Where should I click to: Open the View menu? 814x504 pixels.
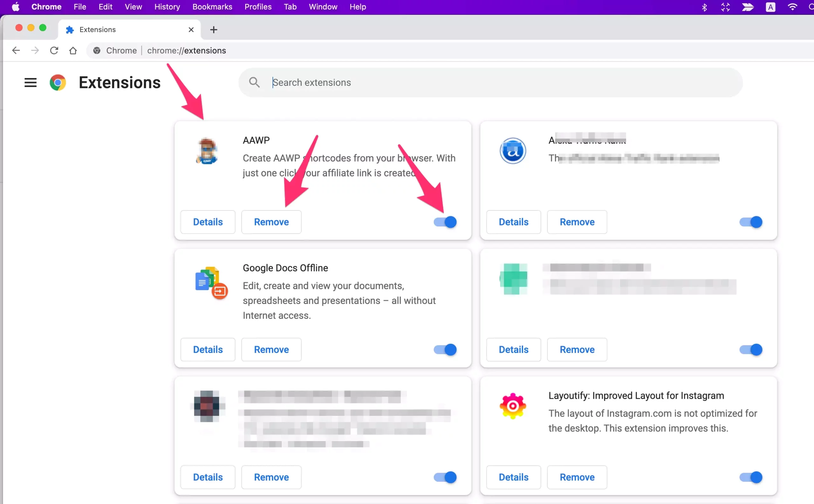pyautogui.click(x=133, y=7)
